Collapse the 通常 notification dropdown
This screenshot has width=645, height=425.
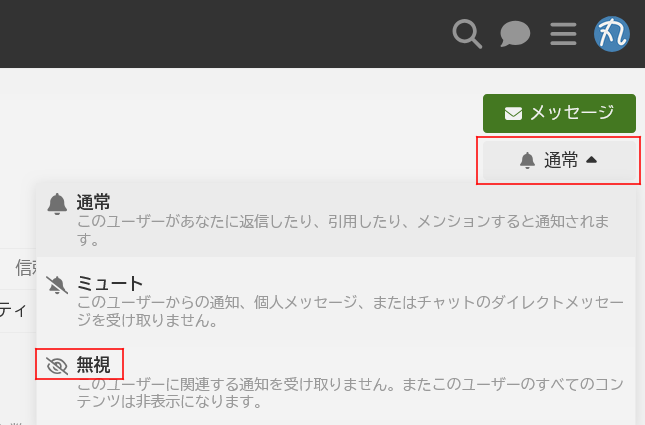559,160
